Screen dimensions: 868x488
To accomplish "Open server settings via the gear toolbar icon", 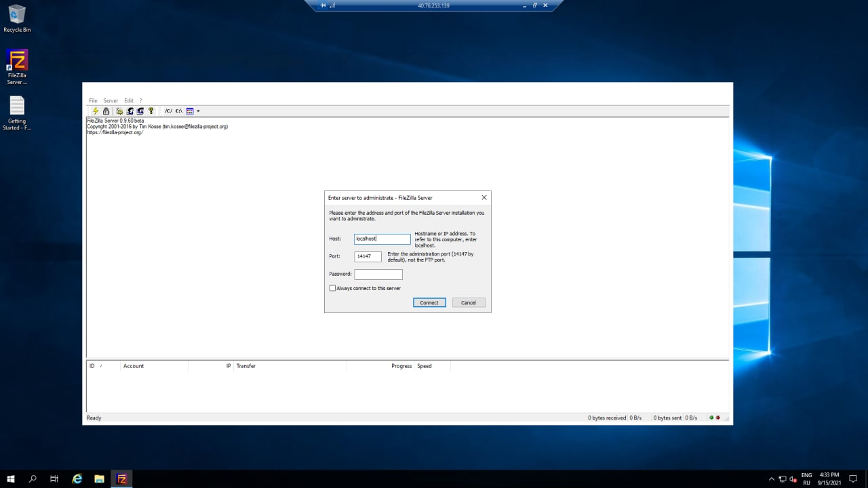I will point(119,111).
